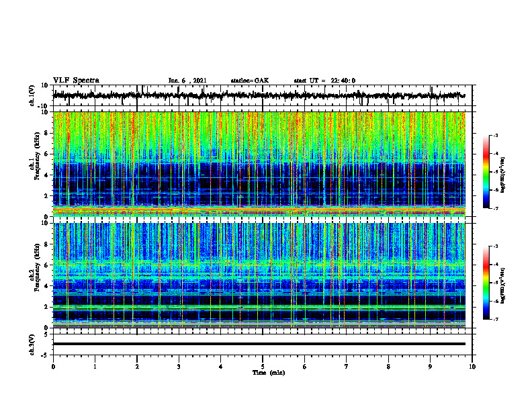Click the "8" minute tick on the time axis

[388, 367]
